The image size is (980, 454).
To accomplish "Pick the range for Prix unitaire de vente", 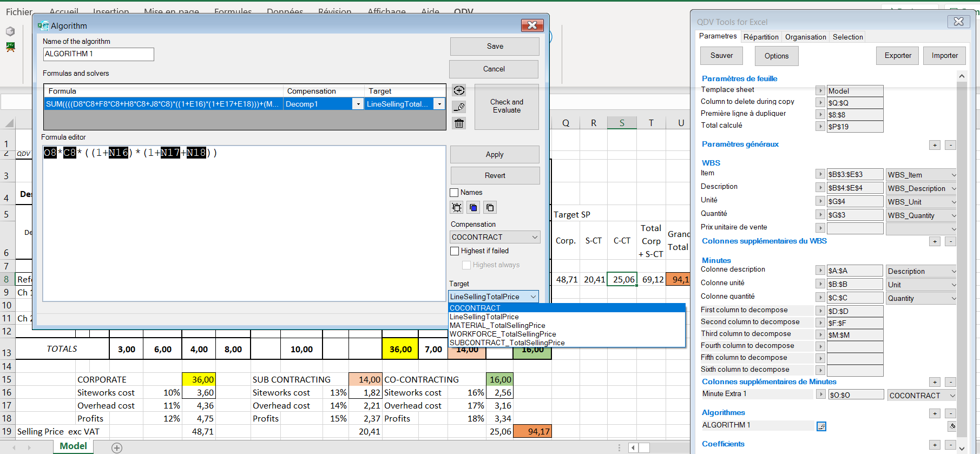I will pyautogui.click(x=820, y=228).
